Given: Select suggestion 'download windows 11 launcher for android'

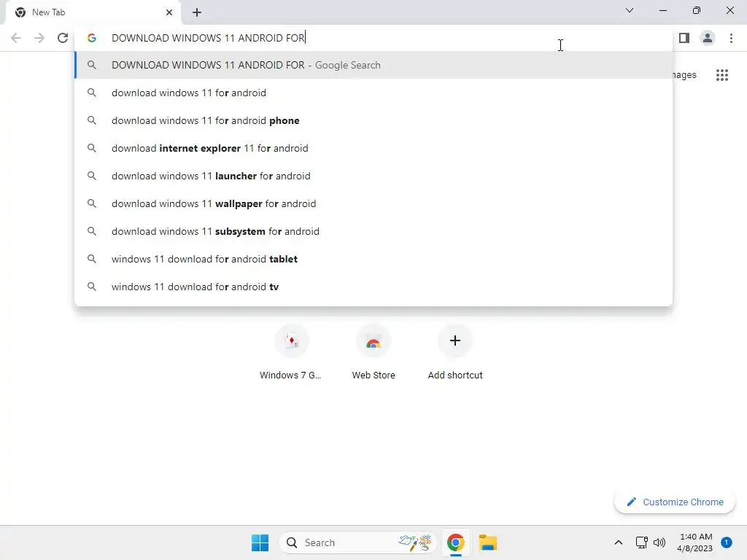Looking at the screenshot, I should tap(373, 176).
